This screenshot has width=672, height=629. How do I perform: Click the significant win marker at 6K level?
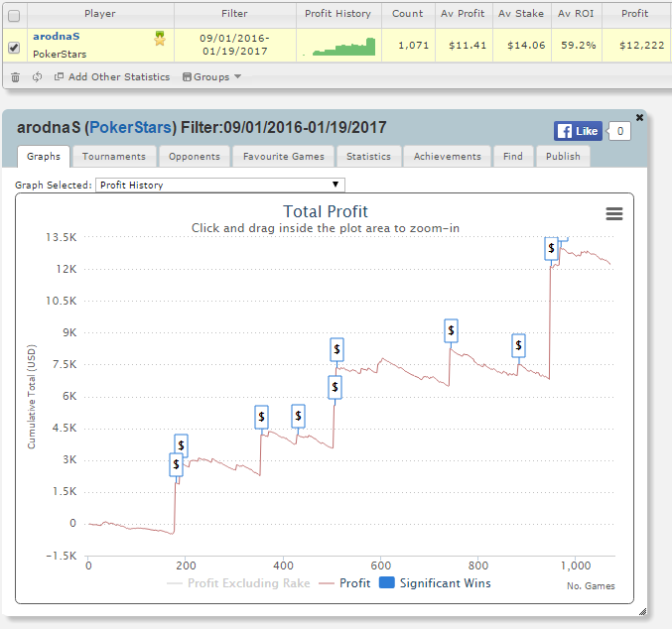336,387
